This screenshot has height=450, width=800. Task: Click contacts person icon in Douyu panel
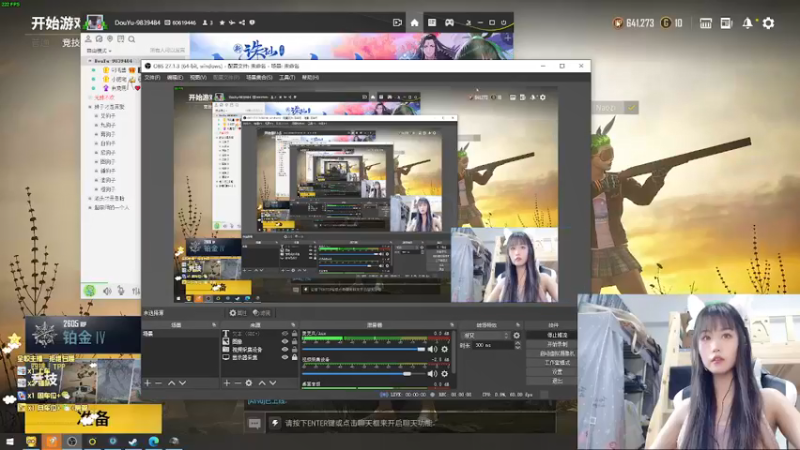click(88, 39)
